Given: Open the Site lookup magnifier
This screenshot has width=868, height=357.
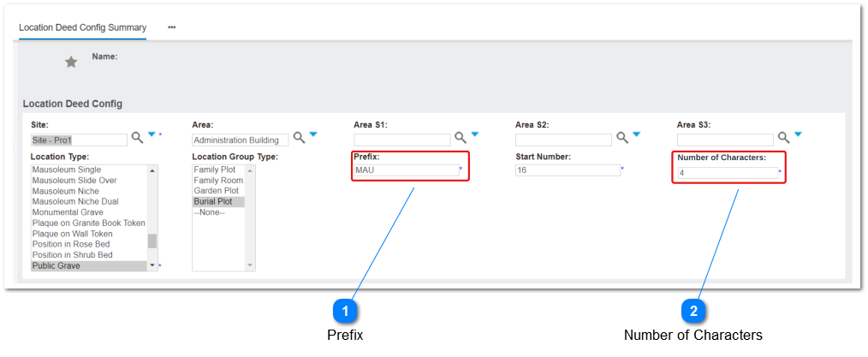Looking at the screenshot, I should coord(137,138).
